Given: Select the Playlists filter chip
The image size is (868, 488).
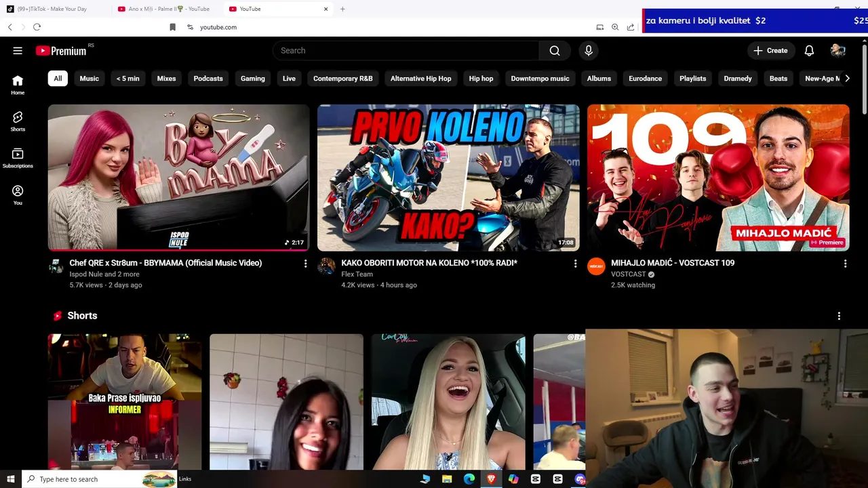Looking at the screenshot, I should coord(692,79).
